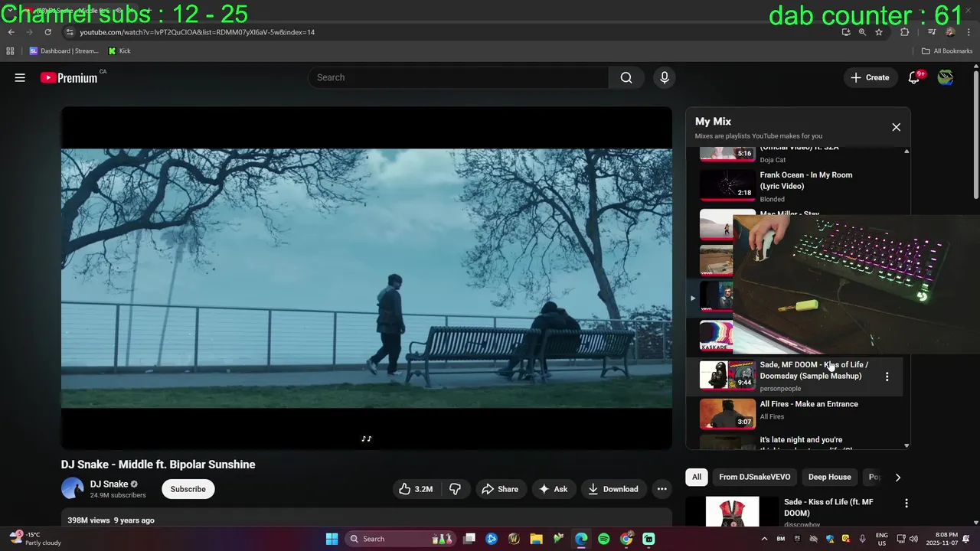This screenshot has width=980, height=551.
Task: Click the Ask button
Action: [553, 489]
